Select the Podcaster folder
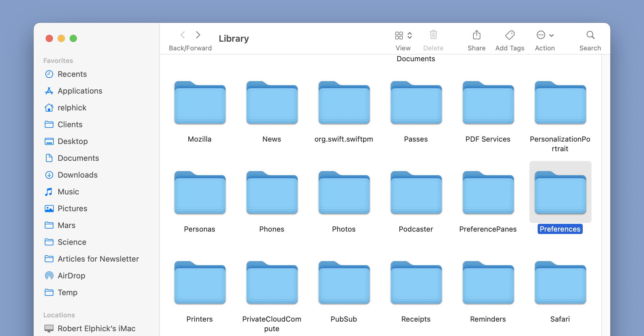Image resolution: width=644 pixels, height=336 pixels. point(416,193)
